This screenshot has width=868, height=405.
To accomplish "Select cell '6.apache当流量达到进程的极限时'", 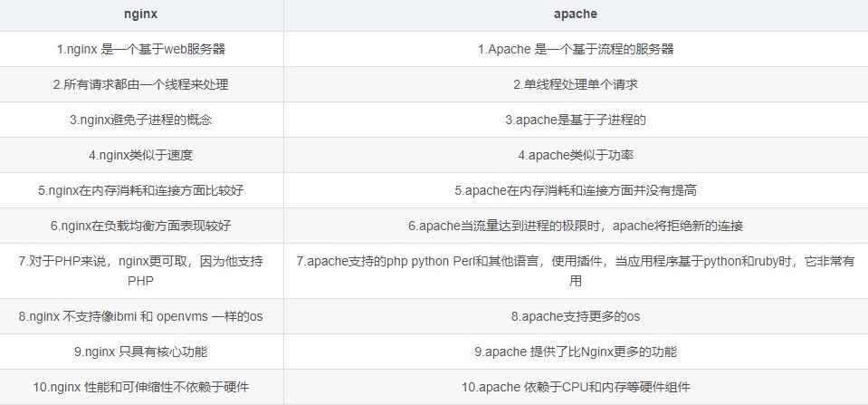I will pos(576,226).
